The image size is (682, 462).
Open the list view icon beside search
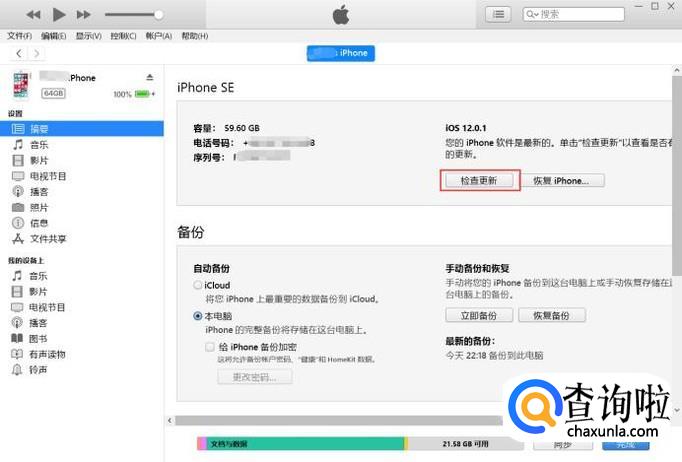coord(498,14)
